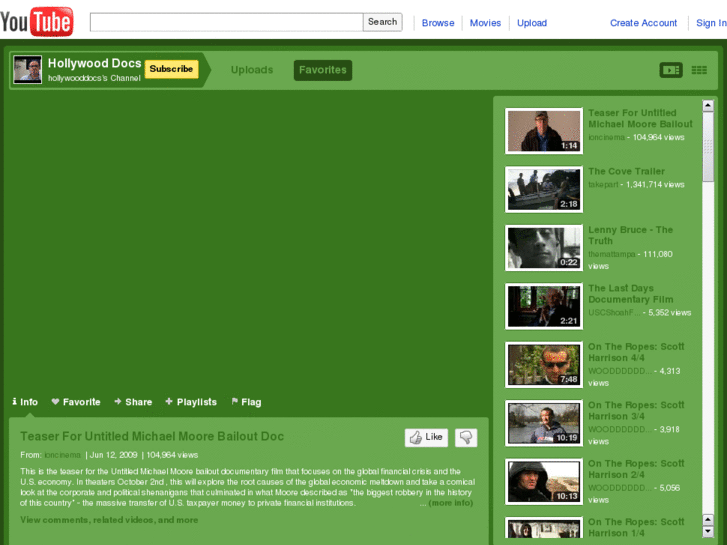Play Michael Moore Bailout teaser thumbnail

544,131
